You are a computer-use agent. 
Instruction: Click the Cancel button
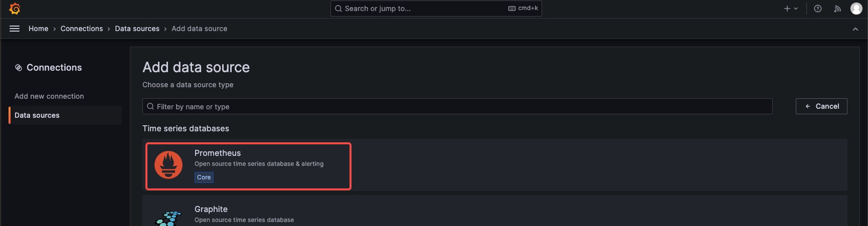click(x=821, y=106)
